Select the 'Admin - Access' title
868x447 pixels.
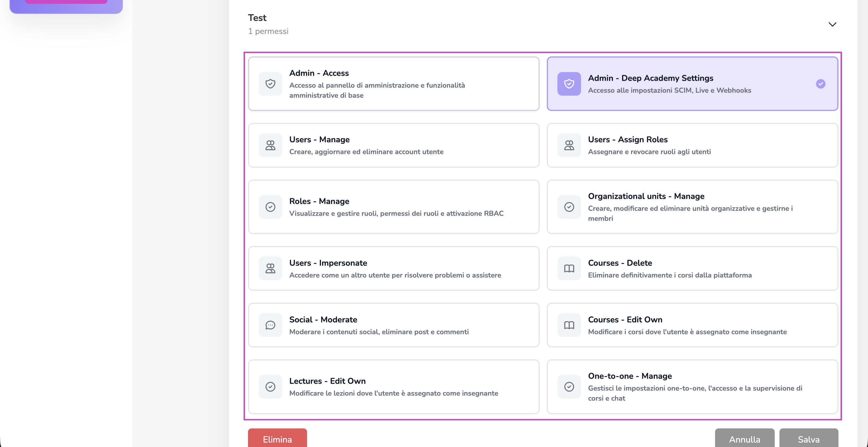click(x=319, y=73)
